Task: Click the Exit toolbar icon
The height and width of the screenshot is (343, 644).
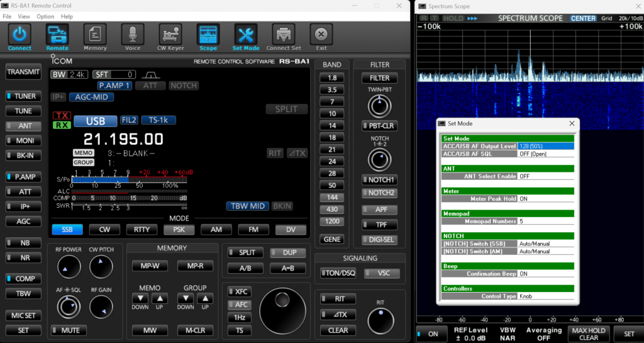Action: pyautogui.click(x=321, y=35)
